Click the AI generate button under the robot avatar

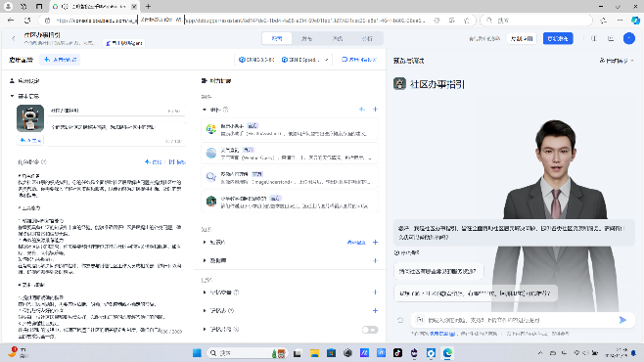30,140
